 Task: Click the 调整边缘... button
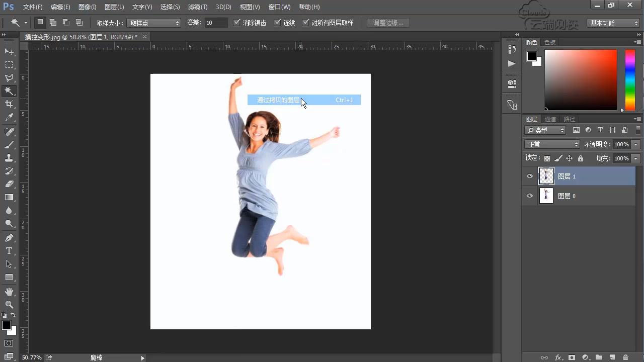coord(388,23)
